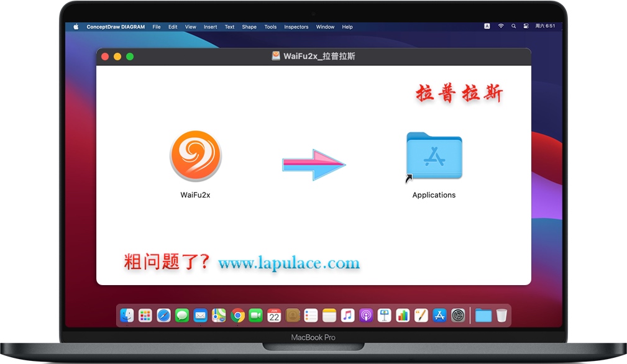The image size is (627, 364).
Task: Open the Trash in the Dock
Action: coord(501,316)
